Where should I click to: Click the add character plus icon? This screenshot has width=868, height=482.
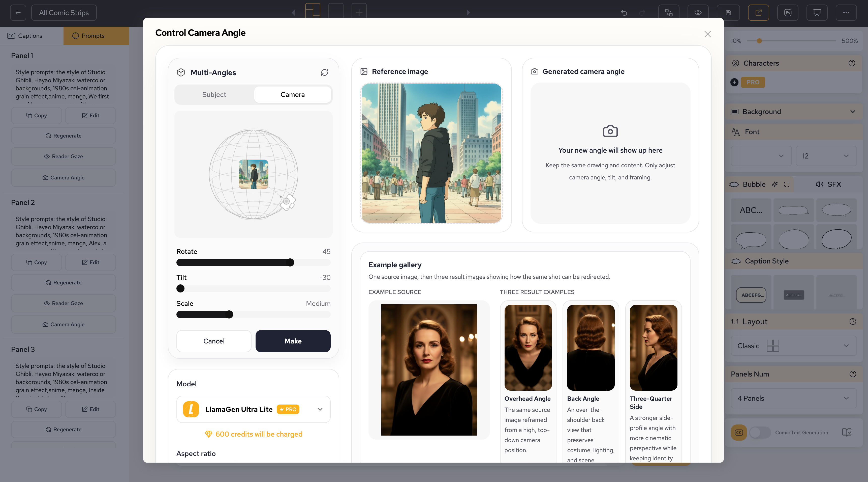734,82
